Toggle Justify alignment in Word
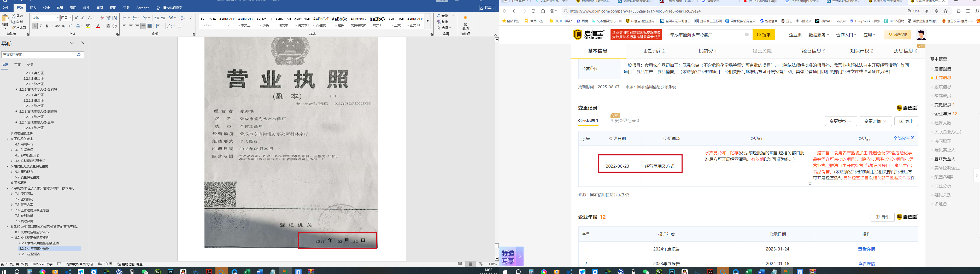Viewport: 980px width, 274px height. pyautogui.click(x=143, y=26)
